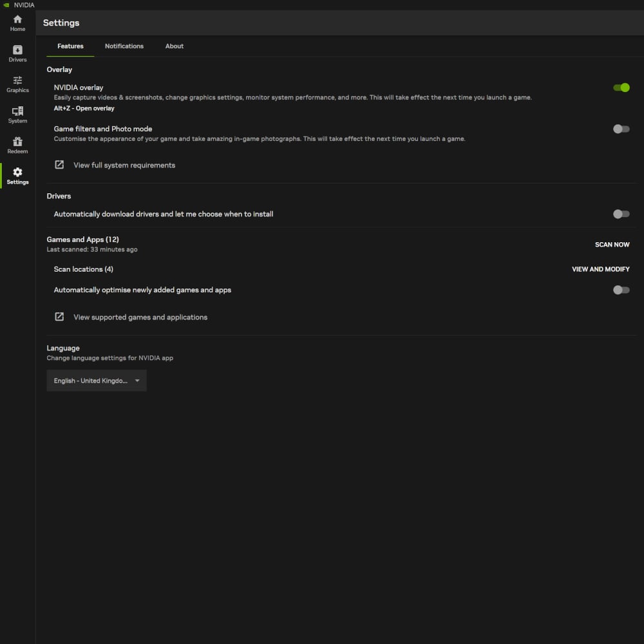The image size is (644, 644).
Task: Turn on automatic driver downloads
Action: pyautogui.click(x=621, y=213)
